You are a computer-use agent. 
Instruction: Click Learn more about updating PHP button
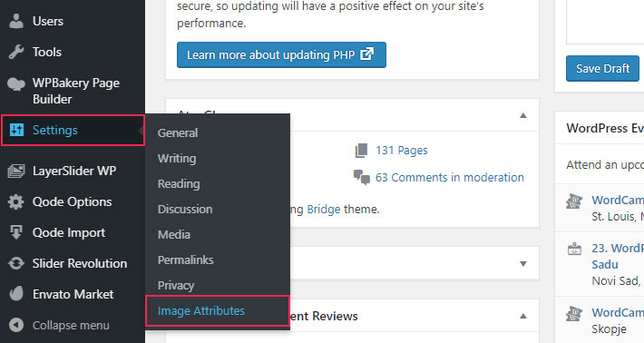(281, 54)
